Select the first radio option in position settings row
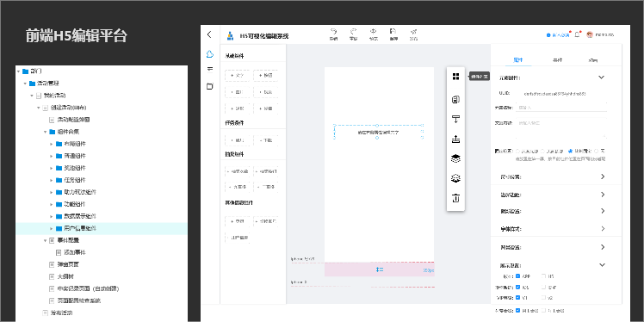644x322 pixels. coord(517,151)
